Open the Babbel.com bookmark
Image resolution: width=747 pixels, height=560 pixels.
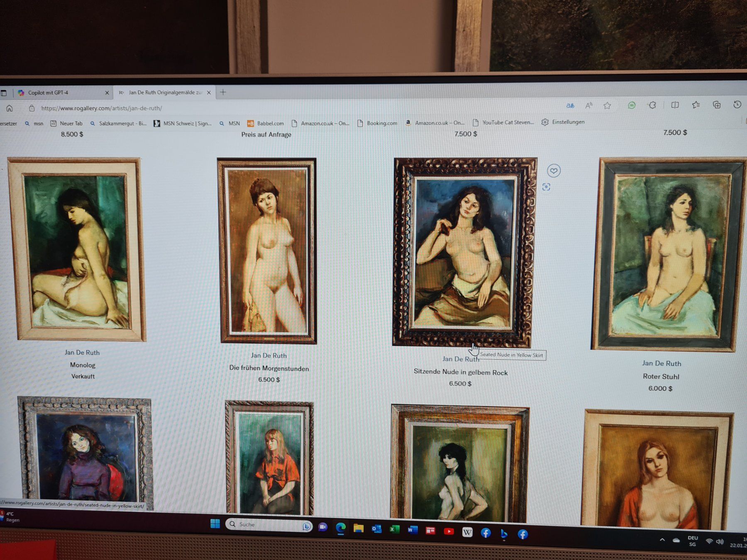(266, 123)
